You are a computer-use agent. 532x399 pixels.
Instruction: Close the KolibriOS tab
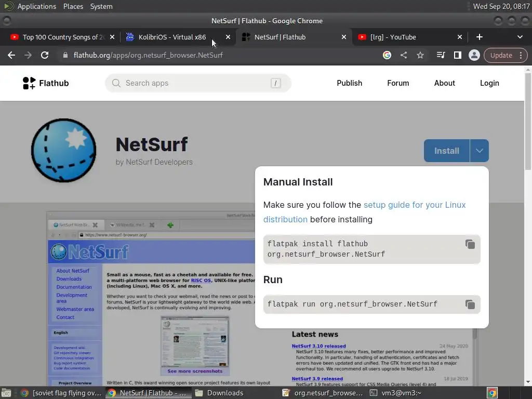pos(228,37)
